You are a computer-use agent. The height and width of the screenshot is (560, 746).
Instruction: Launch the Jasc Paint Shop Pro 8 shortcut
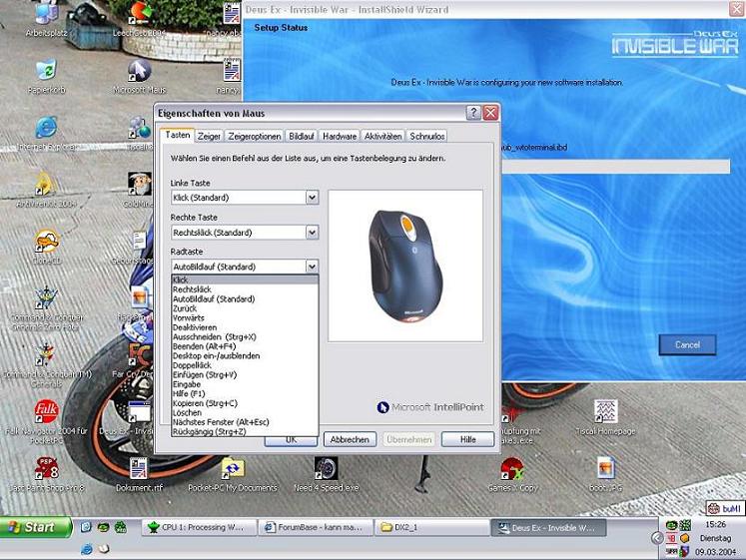[x=47, y=473]
